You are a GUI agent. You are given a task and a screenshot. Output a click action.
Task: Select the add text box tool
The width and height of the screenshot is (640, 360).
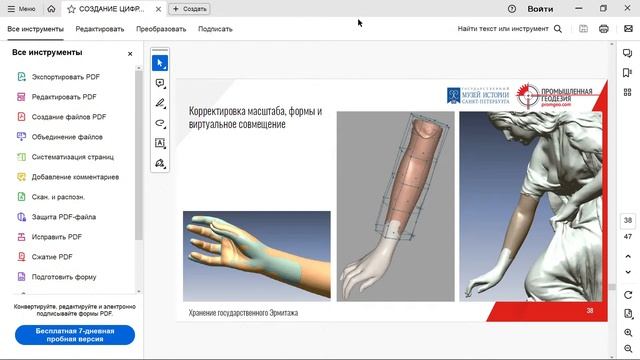point(160,143)
